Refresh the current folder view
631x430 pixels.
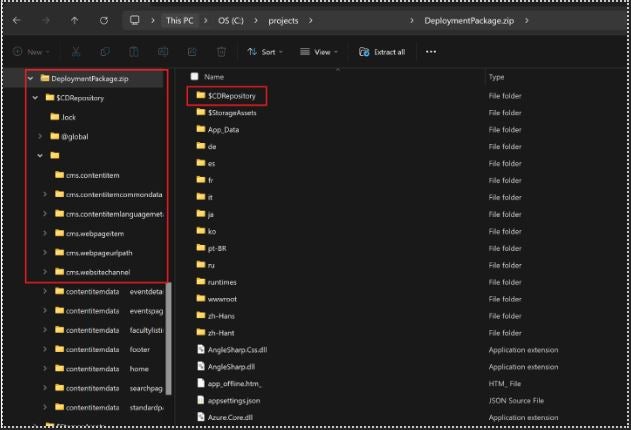coord(104,20)
